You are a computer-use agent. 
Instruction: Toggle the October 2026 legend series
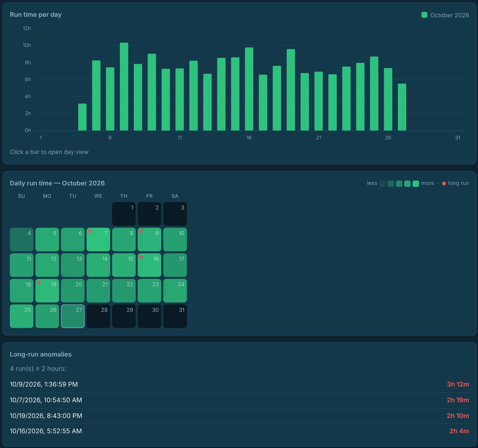445,15
